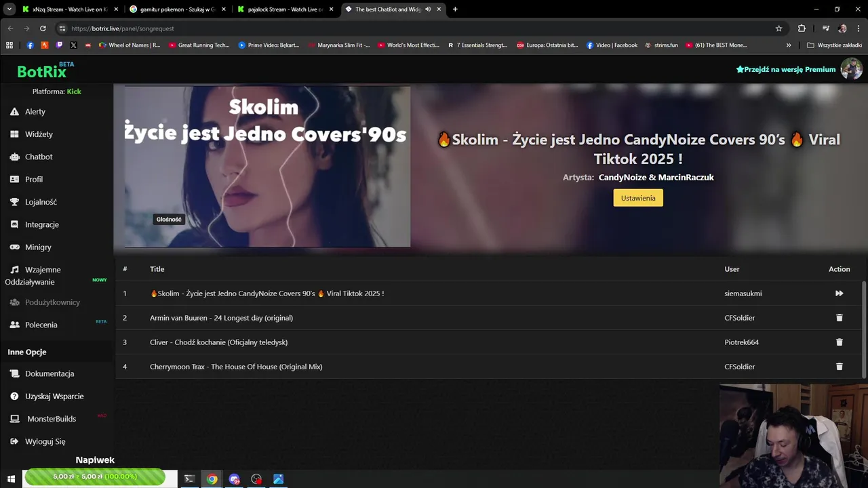This screenshot has width=868, height=488.
Task: Go back in browser history
Action: pos(10,28)
